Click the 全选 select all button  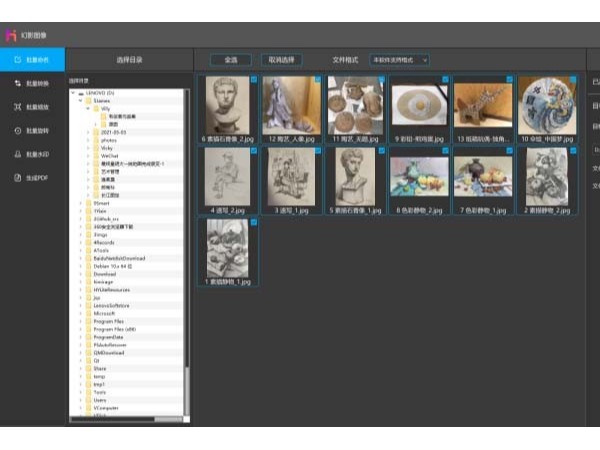(230, 59)
